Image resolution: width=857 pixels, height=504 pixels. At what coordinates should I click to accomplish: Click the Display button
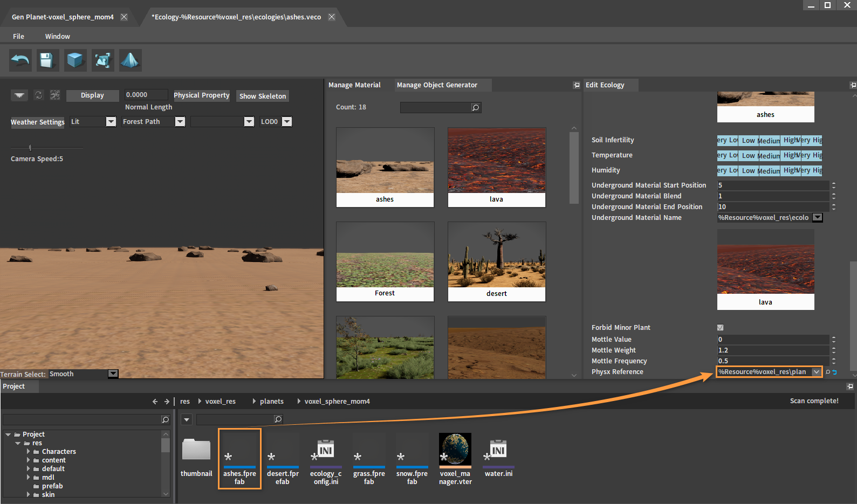92,95
